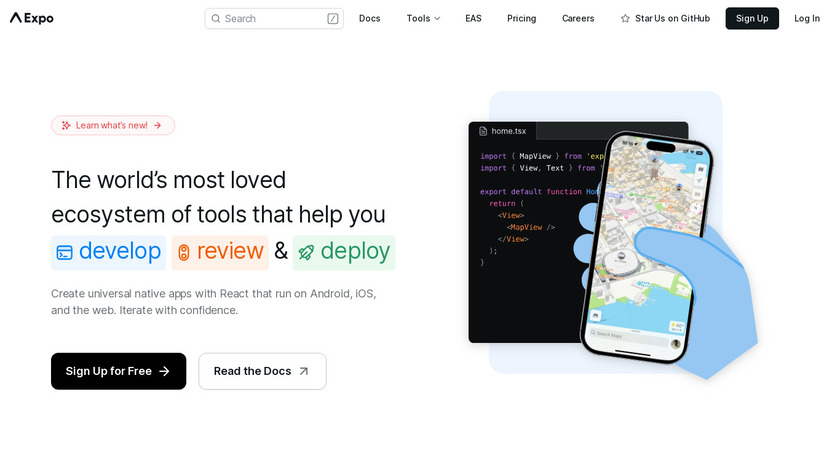Image resolution: width=840 pixels, height=472 pixels.
Task: Click the sparkle icon in Learn what's new
Action: pos(66,125)
